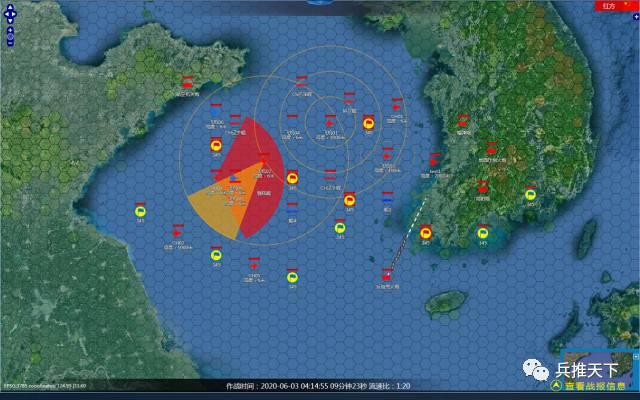640x400 pixels.
Task: Click the 流速比 1:20 speed ratio text
Action: [390, 386]
